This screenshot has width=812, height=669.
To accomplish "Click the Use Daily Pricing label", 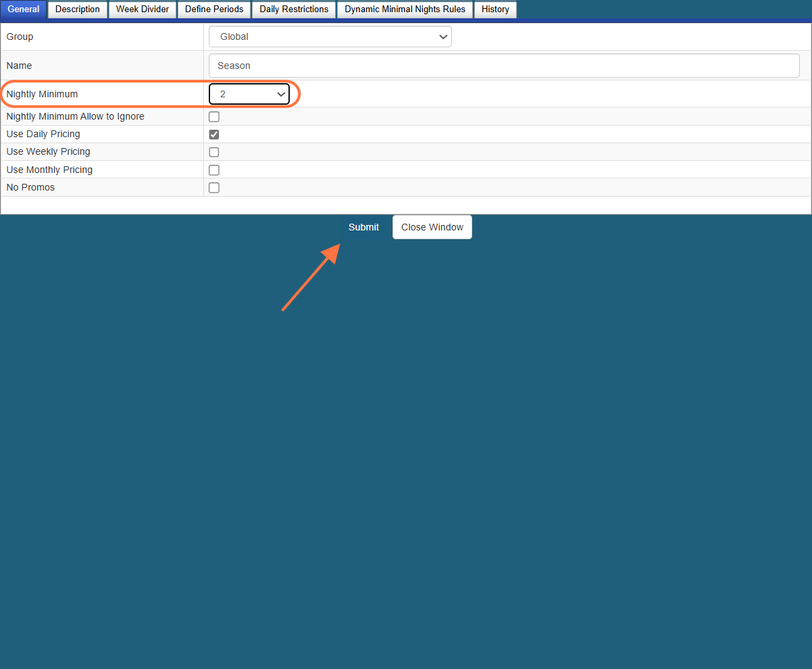I will (43, 134).
